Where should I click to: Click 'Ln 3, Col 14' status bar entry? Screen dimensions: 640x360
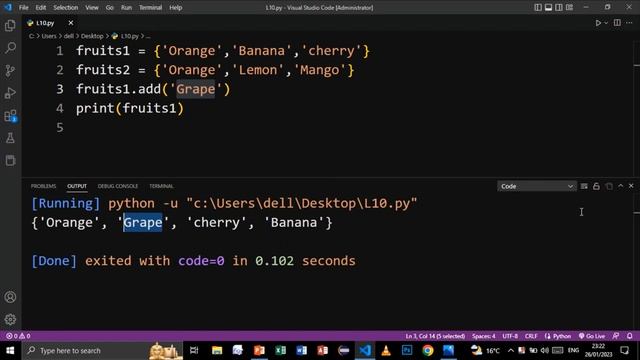pos(435,336)
